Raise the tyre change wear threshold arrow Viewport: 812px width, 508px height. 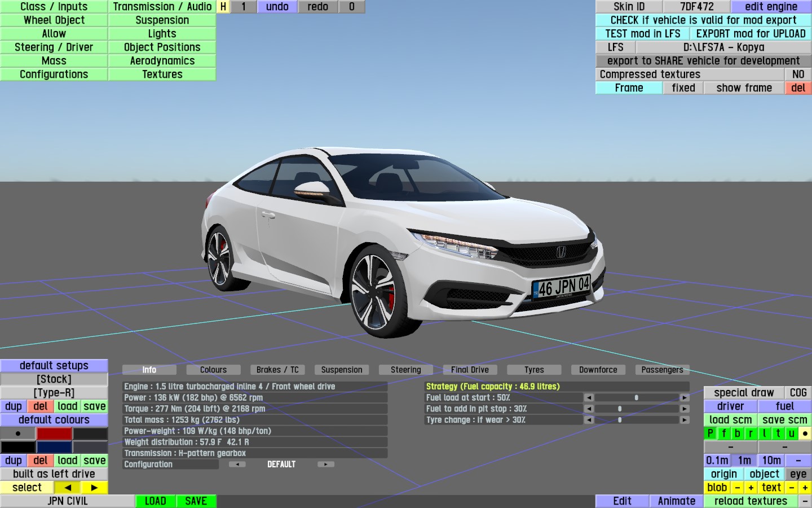tap(685, 420)
